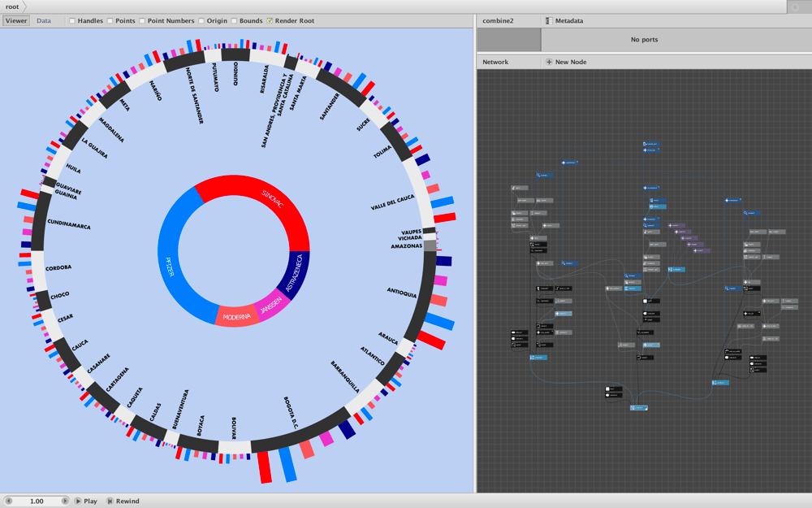Click the Play triangle icon

[x=78, y=501]
